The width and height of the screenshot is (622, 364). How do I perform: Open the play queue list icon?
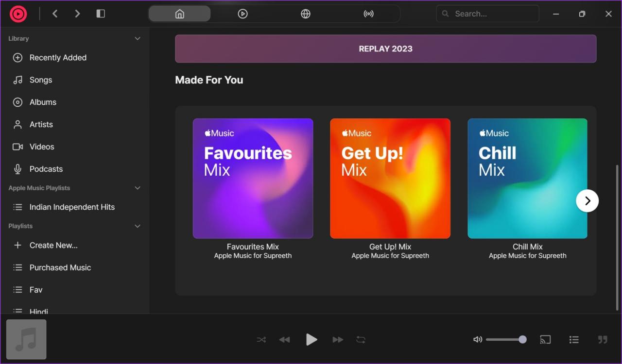[574, 340]
